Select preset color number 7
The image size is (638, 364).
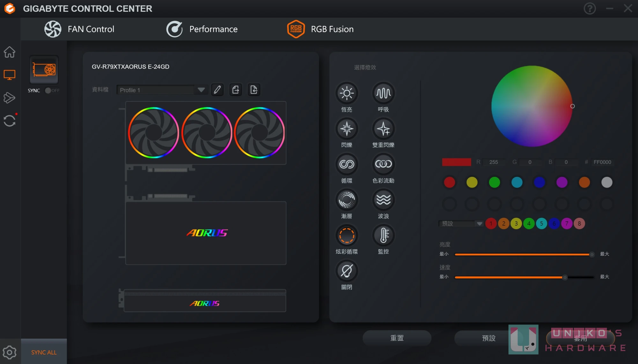point(567,223)
